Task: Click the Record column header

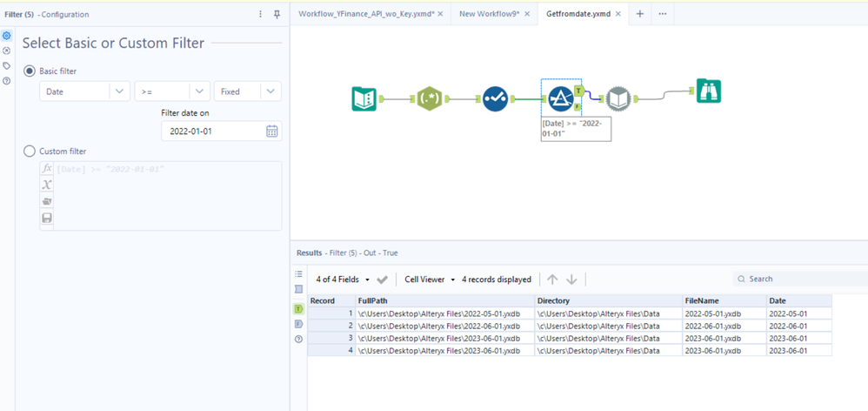Action: click(331, 300)
